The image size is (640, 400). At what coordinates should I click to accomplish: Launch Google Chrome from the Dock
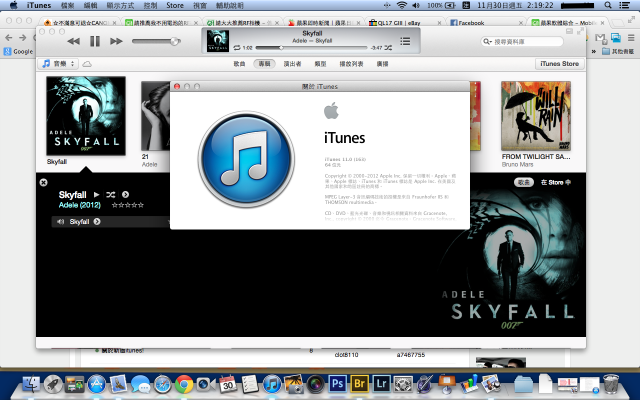(x=184, y=384)
